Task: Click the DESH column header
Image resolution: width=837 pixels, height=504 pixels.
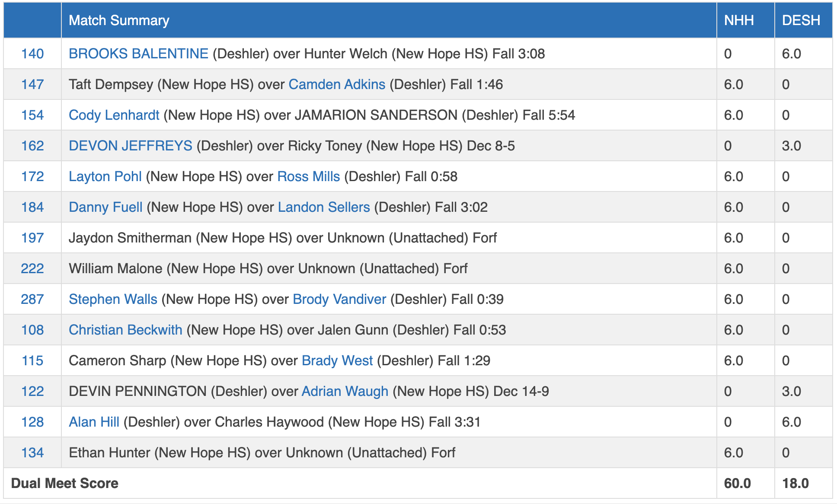Action: point(801,20)
